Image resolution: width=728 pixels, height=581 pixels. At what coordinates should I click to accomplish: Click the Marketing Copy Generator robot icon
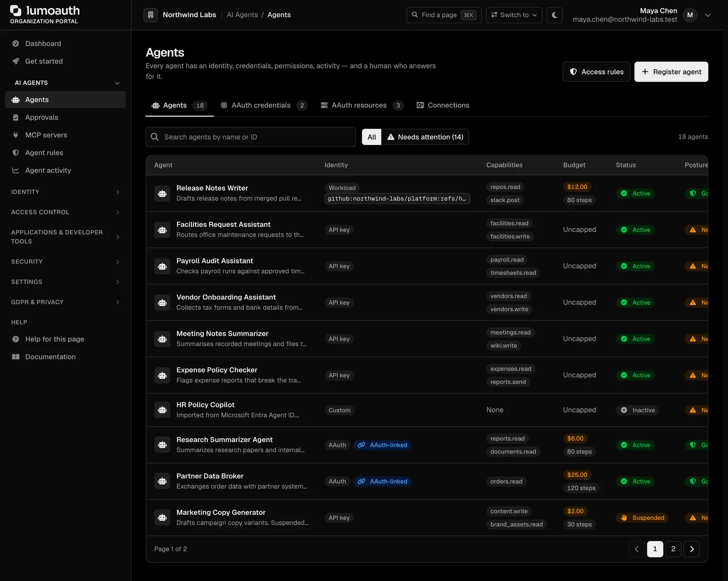(x=162, y=518)
